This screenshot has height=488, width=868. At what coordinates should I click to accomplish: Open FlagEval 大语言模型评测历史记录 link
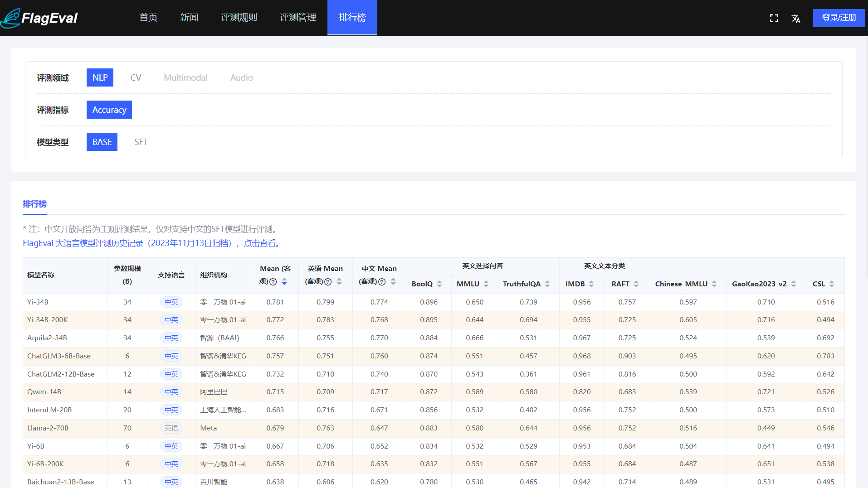tap(152, 243)
